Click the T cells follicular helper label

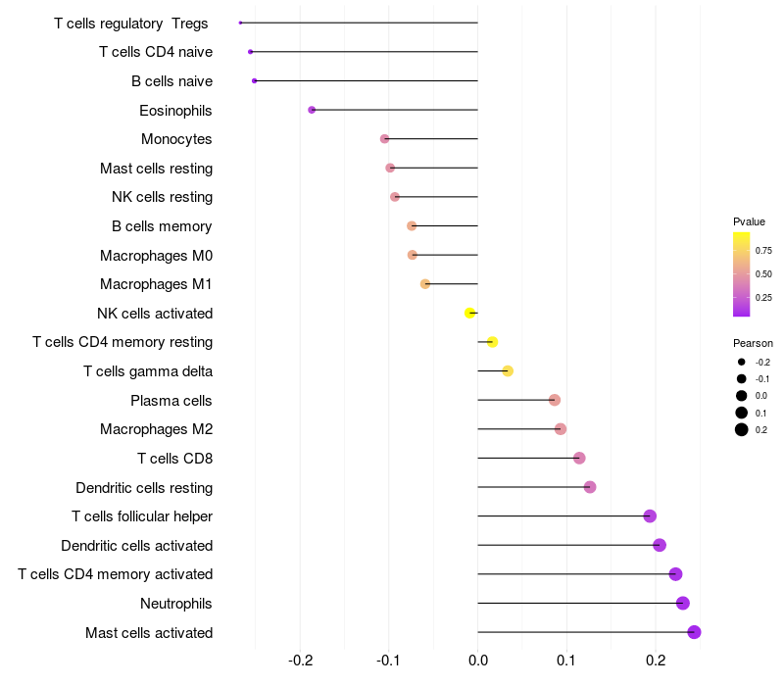142,516
